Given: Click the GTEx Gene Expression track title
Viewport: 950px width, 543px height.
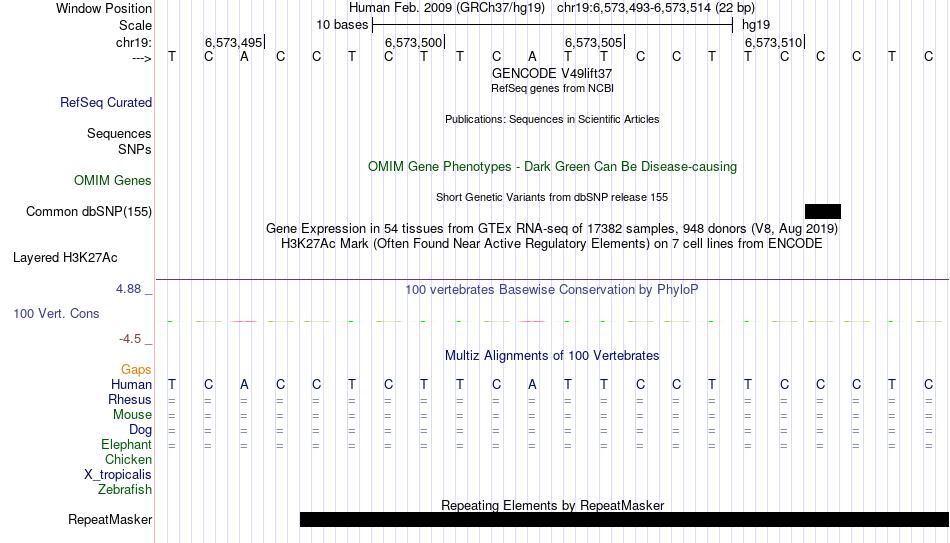Looking at the screenshot, I should 552,228.
